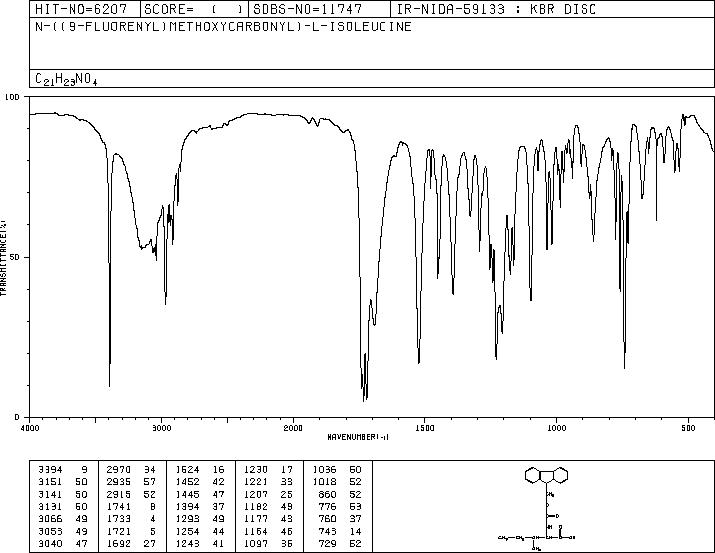Click transmittance value 4 beside 1733
715x553 pixels.
click(x=153, y=519)
